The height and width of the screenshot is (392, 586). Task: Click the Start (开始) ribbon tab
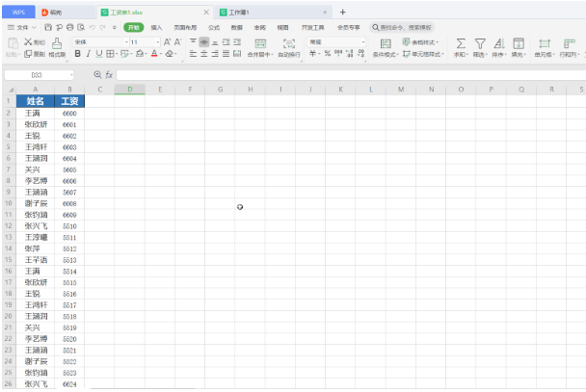pyautogui.click(x=134, y=27)
